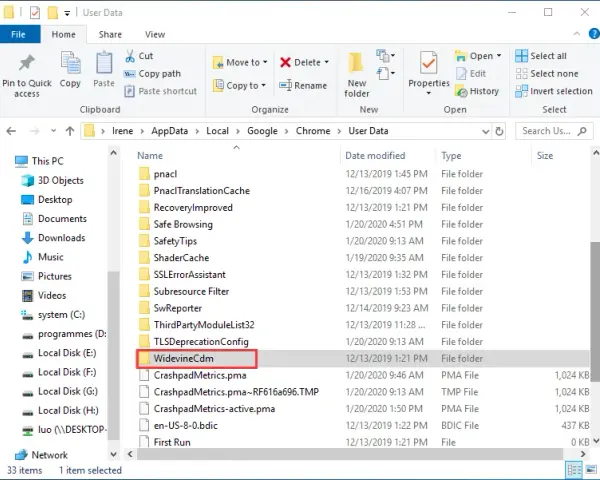
Task: Switch to the View ribbon tab
Action: coord(155,34)
